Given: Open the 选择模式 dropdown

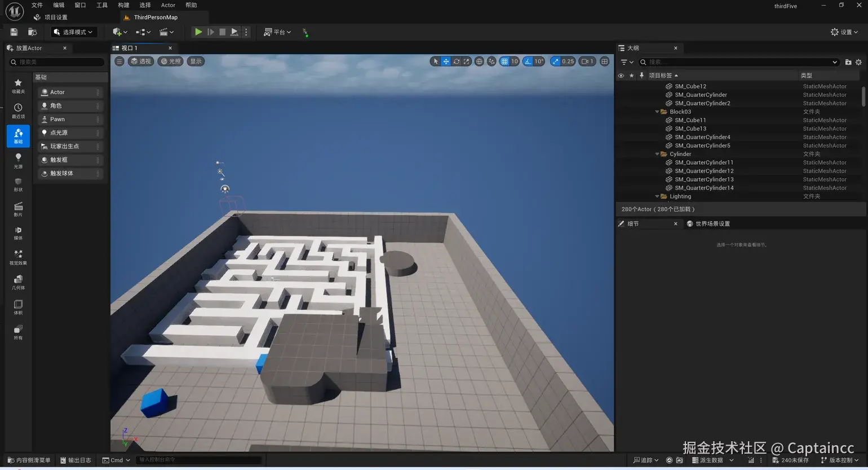Looking at the screenshot, I should pyautogui.click(x=74, y=32).
